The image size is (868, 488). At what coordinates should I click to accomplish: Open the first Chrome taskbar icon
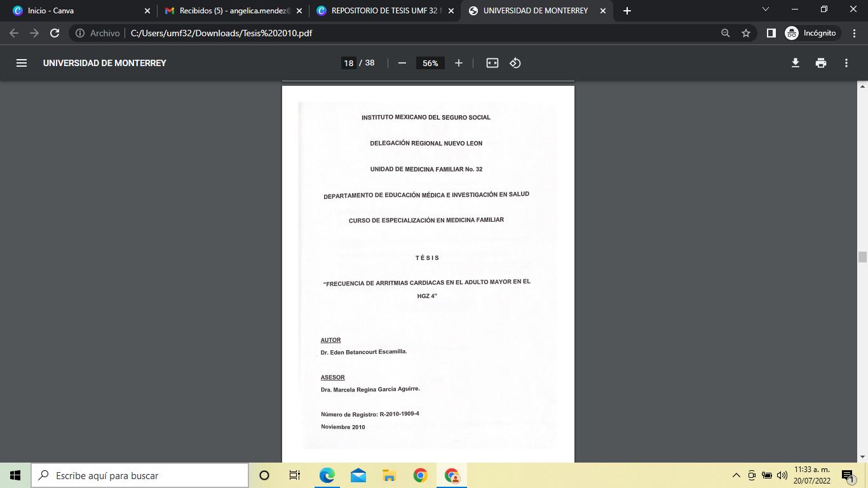420,475
